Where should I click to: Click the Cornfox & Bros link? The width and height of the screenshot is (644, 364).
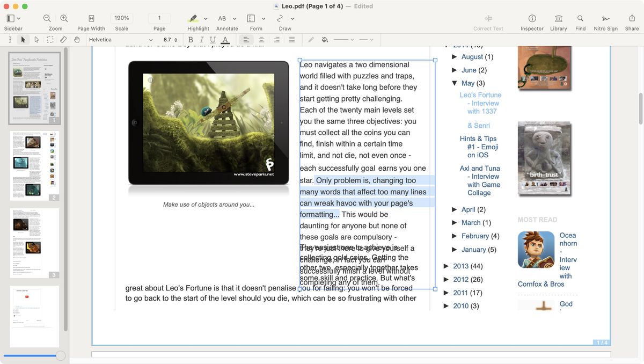[540, 283]
